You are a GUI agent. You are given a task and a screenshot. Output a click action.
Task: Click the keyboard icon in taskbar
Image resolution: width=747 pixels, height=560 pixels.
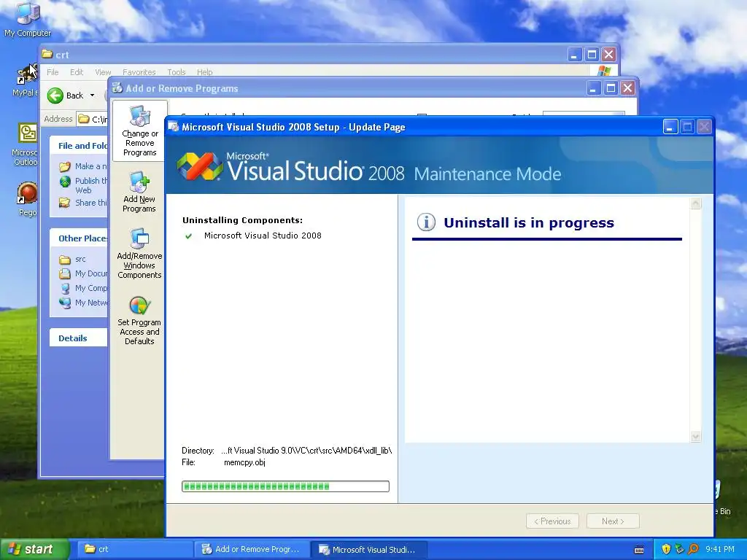[x=639, y=550]
